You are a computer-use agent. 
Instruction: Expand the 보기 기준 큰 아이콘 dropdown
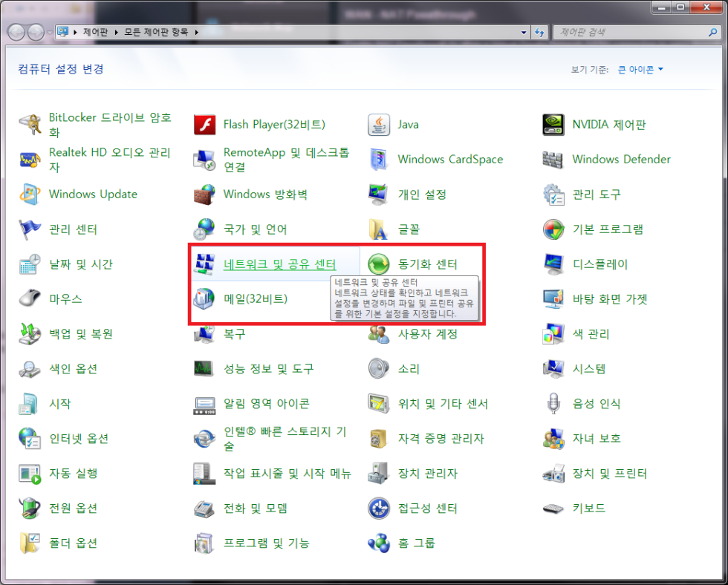(x=640, y=70)
